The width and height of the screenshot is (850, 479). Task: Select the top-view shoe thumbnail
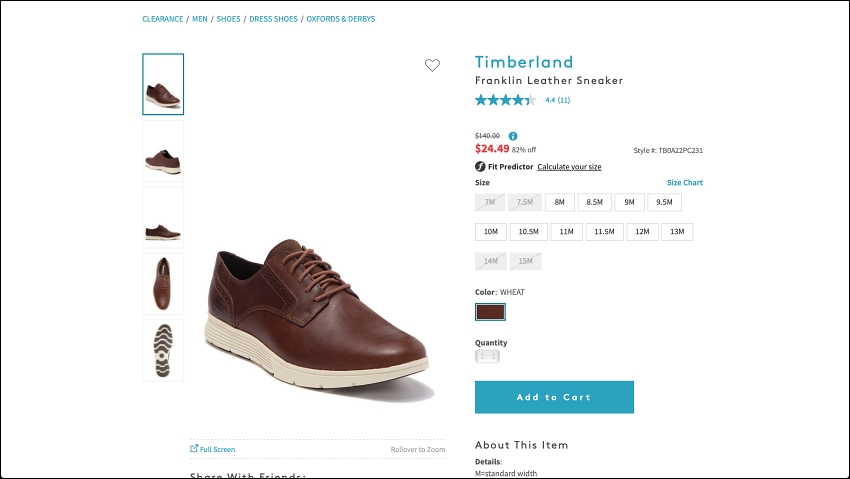[x=163, y=284]
